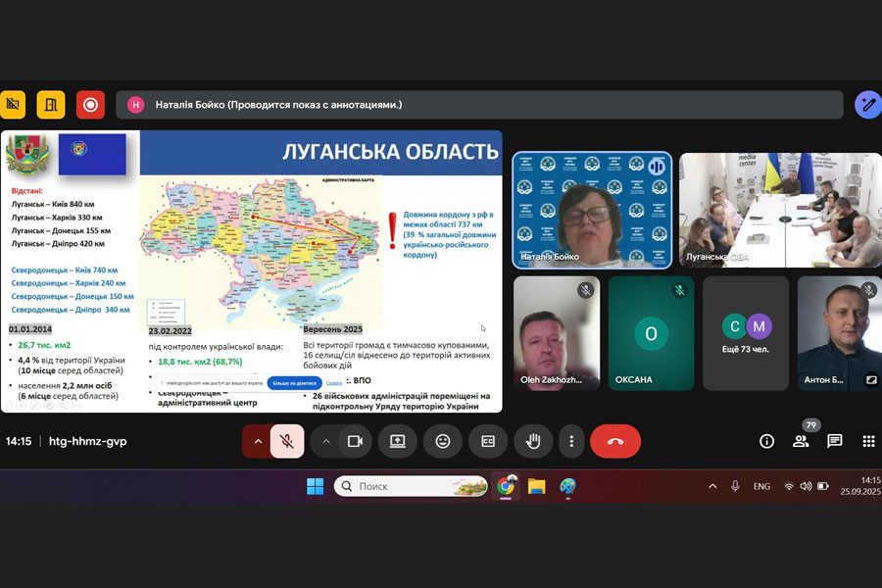Image resolution: width=882 pixels, height=588 pixels.
Task: Select Oleh Zakhozh video tile
Action: (x=557, y=333)
